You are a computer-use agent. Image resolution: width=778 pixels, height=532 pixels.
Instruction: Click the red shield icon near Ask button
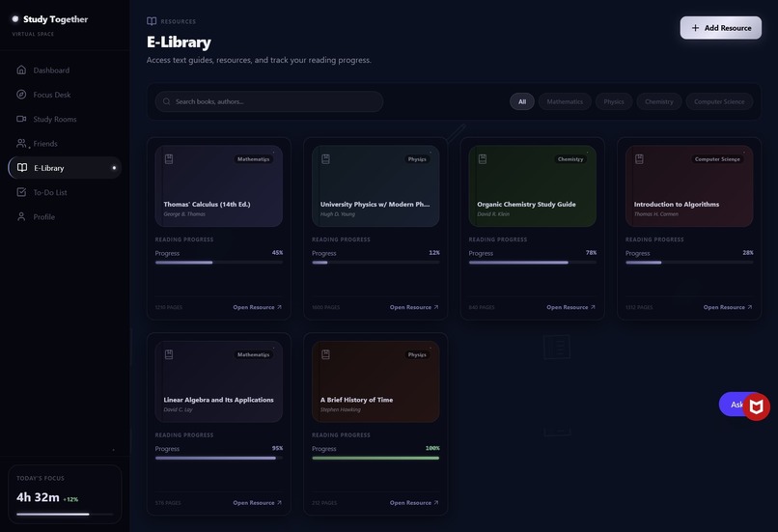click(x=756, y=406)
